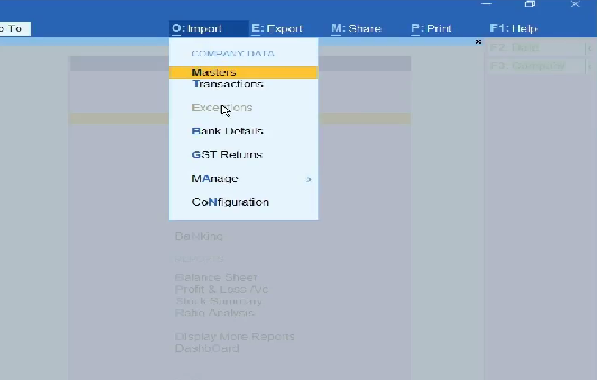Screen dimensions: 598x380
Task: Open the Share top menu
Action: 356,29
